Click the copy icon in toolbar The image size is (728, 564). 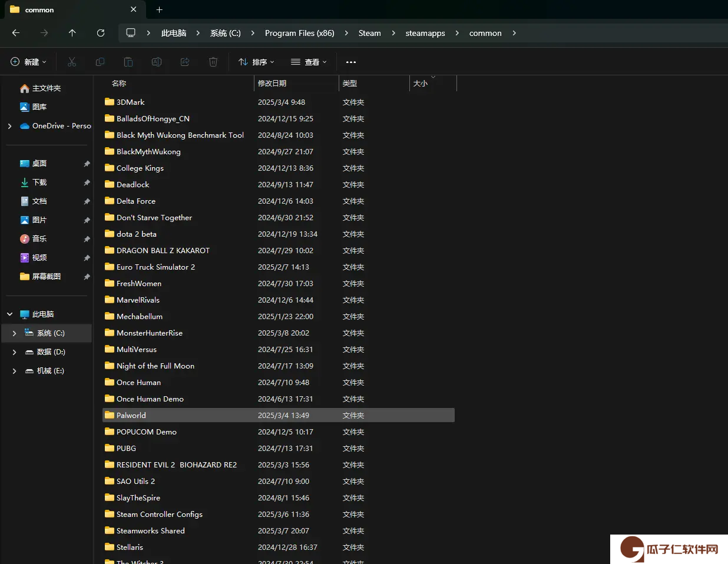click(x=100, y=62)
